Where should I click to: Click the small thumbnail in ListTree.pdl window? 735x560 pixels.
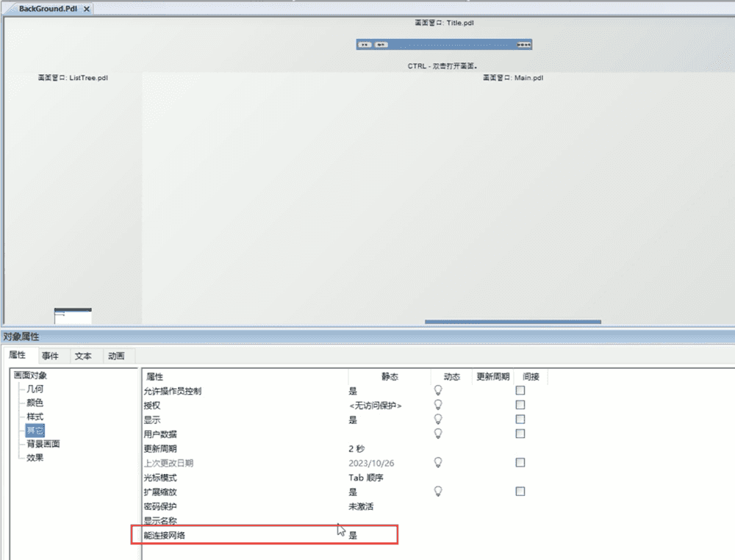(73, 316)
